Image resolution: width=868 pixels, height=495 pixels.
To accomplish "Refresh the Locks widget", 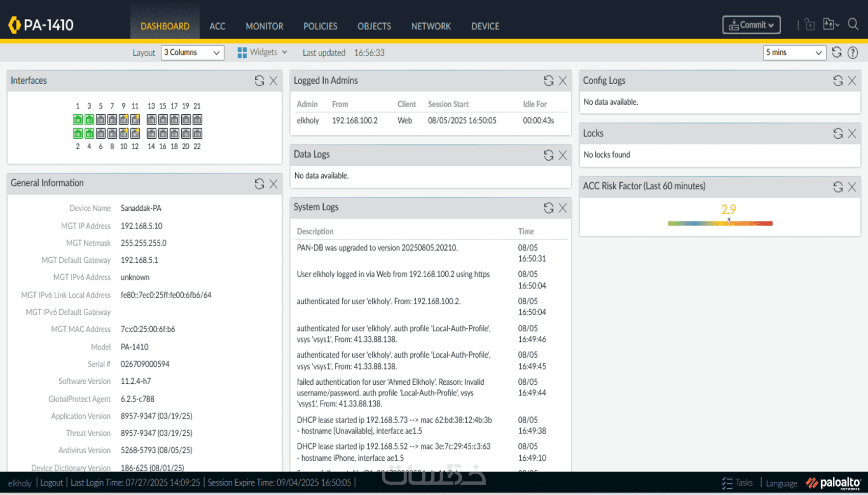I will (838, 133).
